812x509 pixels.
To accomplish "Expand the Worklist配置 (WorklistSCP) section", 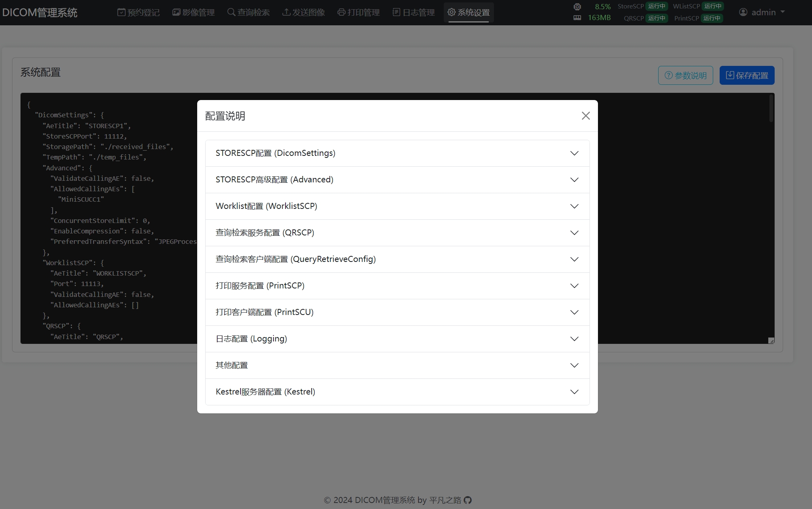I will pyautogui.click(x=397, y=206).
